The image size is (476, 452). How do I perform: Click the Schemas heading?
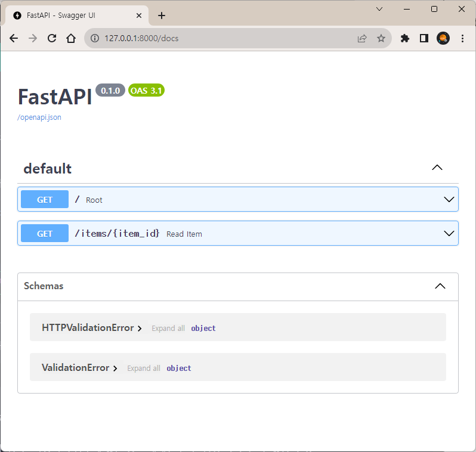tap(44, 286)
